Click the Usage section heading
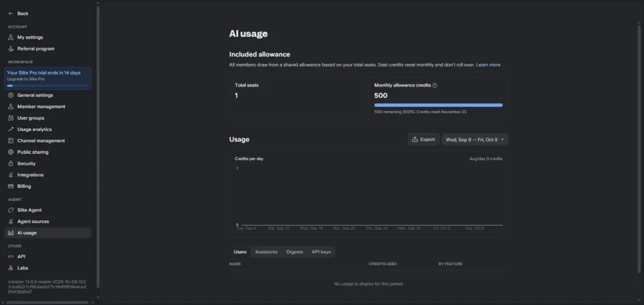Image resolution: width=644 pixels, height=305 pixels. pyautogui.click(x=239, y=139)
